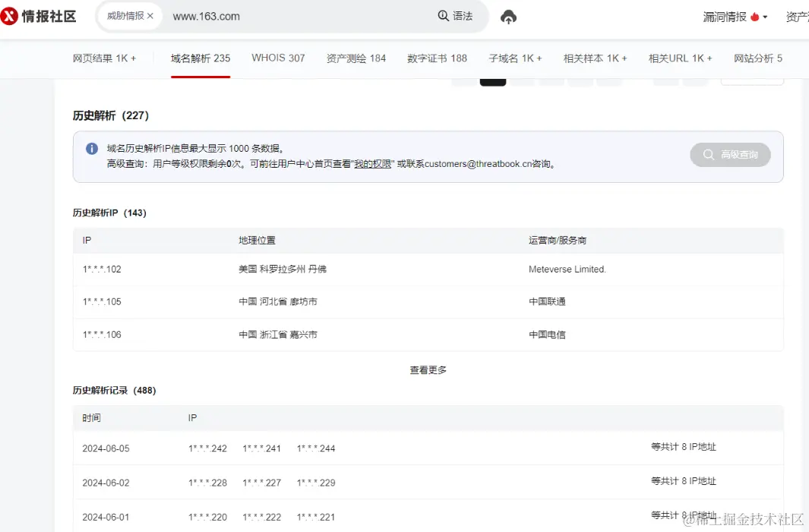Click provider Meteverse Limited.
Viewport: 809px width, 532px height.
[x=567, y=269]
